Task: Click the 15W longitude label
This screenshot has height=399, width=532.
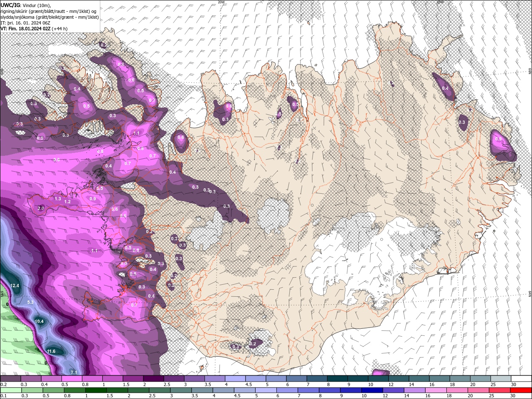Action: click(440, 2)
